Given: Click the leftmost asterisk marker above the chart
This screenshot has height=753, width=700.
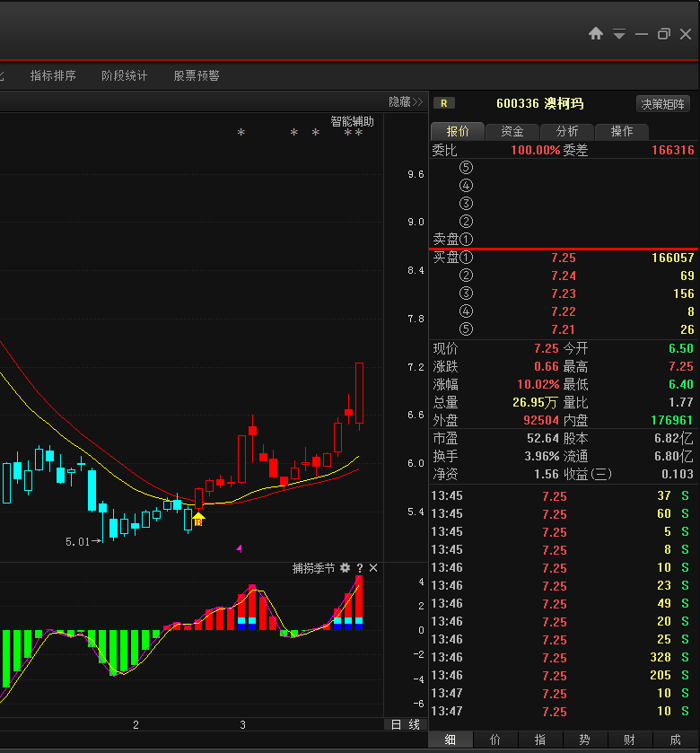Looking at the screenshot, I should pos(241,132).
